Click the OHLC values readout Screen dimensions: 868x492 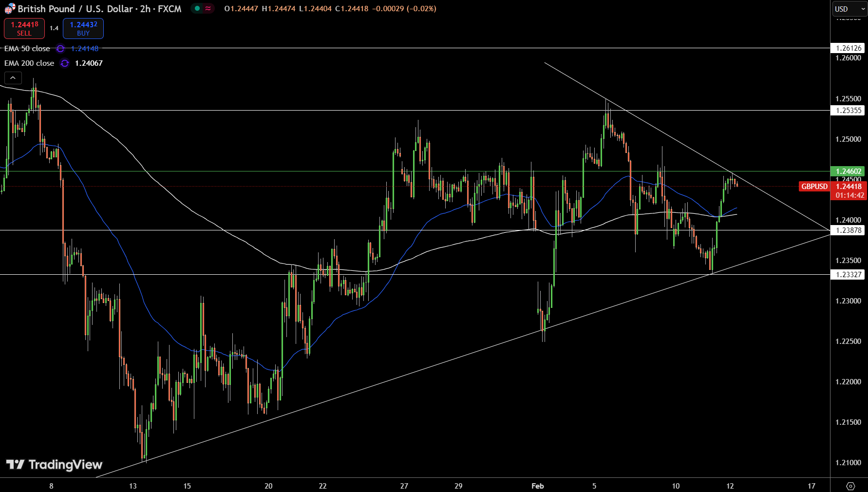330,9
